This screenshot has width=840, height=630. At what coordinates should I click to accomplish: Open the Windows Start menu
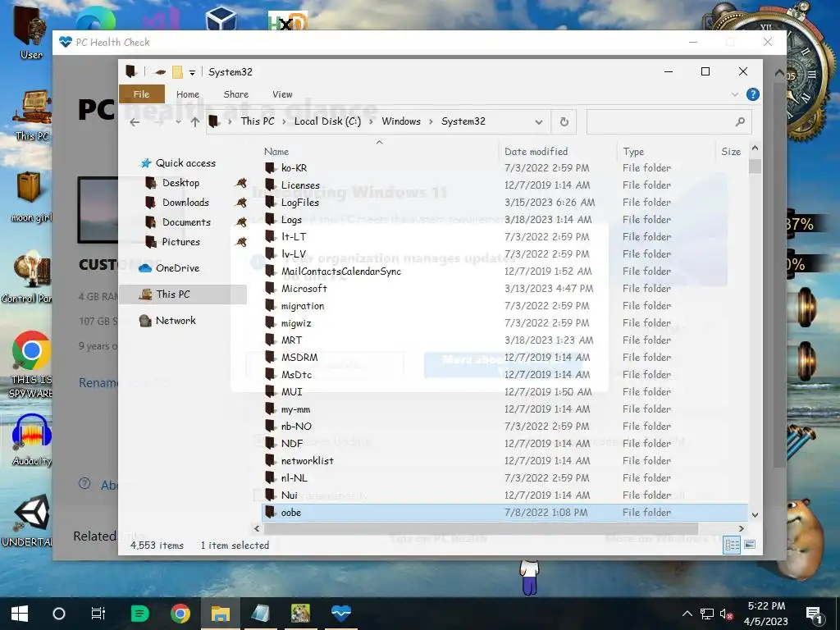[x=20, y=614]
